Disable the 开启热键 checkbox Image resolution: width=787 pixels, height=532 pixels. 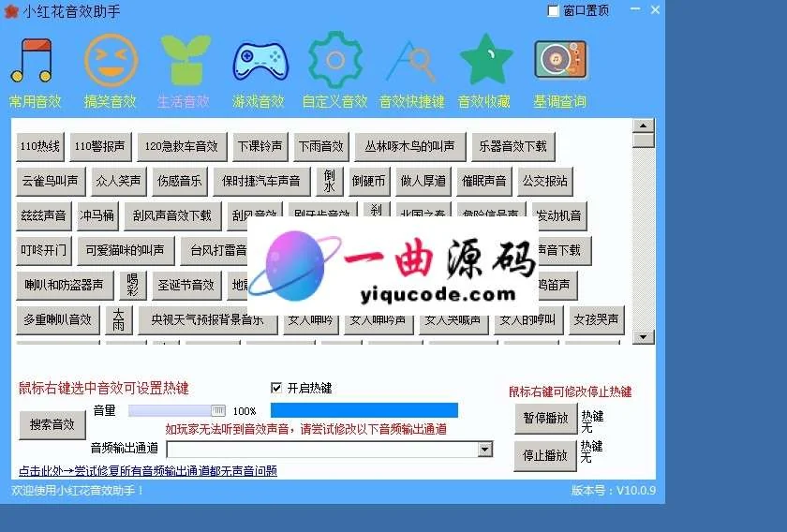click(x=276, y=388)
